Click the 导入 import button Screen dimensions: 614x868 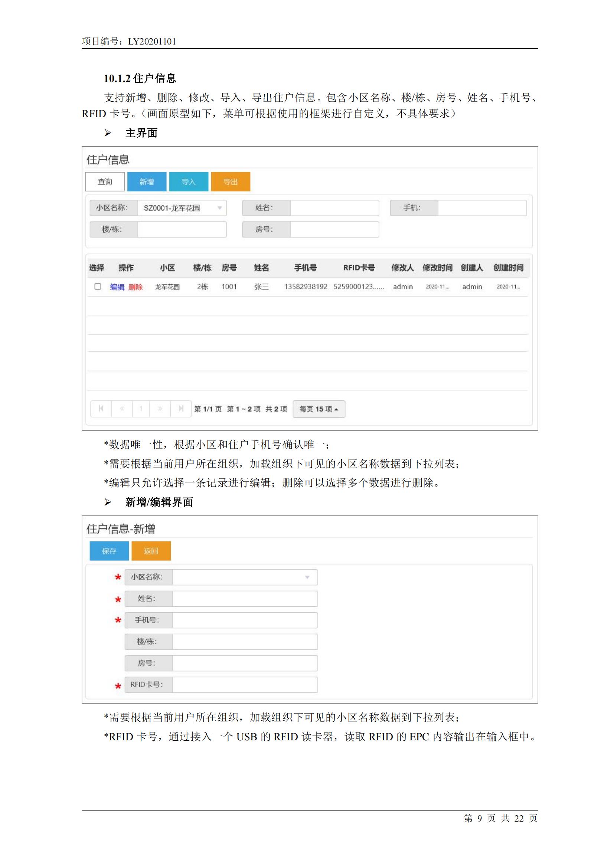(x=189, y=182)
